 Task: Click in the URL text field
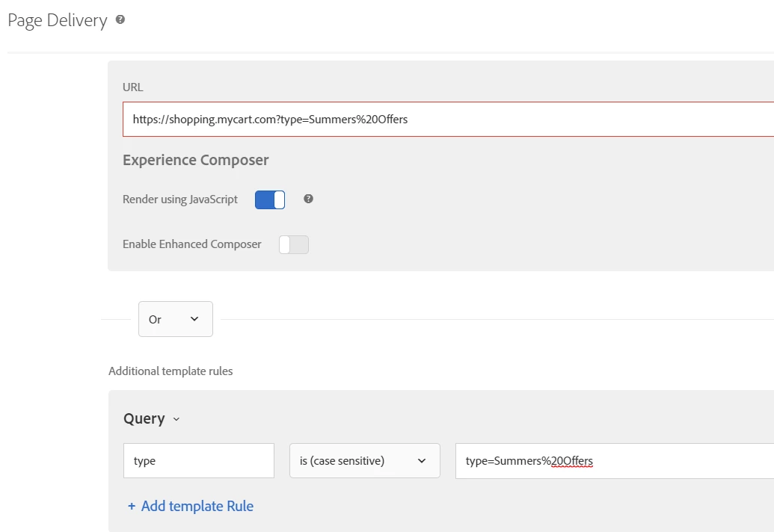click(x=449, y=119)
